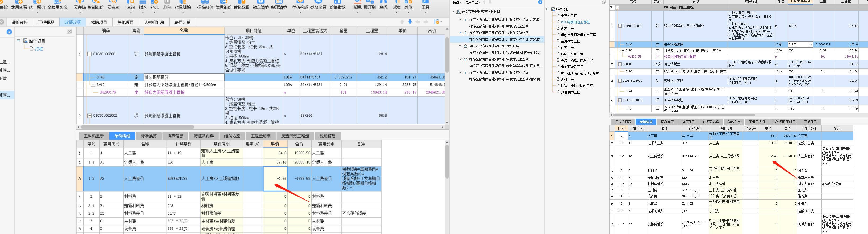Open the 新建 dropdown in right window
This screenshot has height=234, width=868.
[457, 2]
